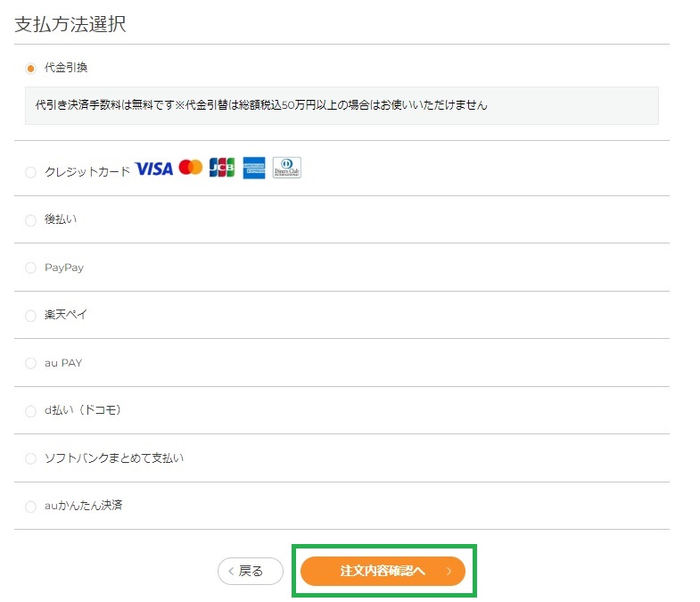
Task: Proceed with 注文内容確認へ button
Action: tap(383, 571)
